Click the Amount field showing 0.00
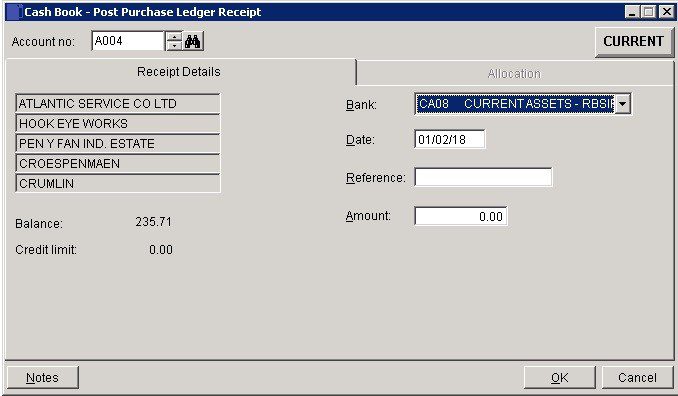 [461, 216]
